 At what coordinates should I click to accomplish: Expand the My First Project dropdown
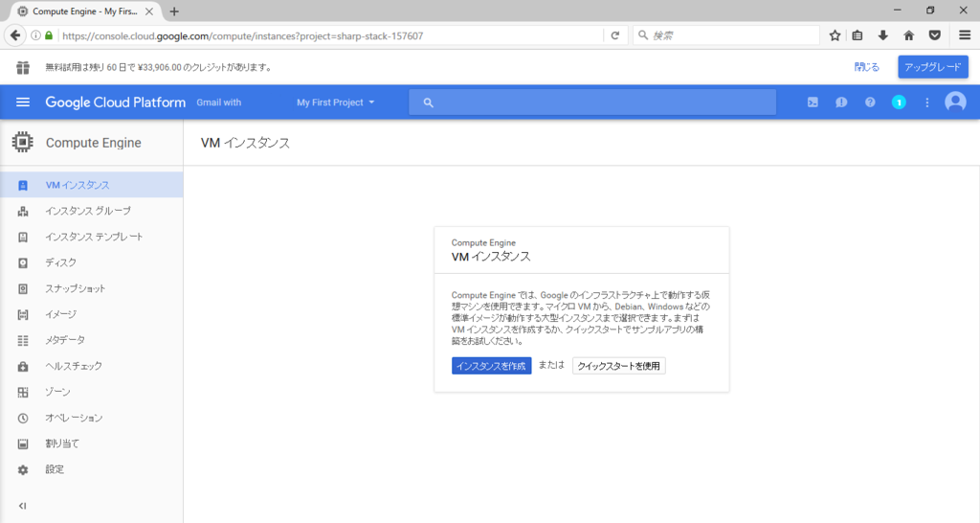[336, 102]
